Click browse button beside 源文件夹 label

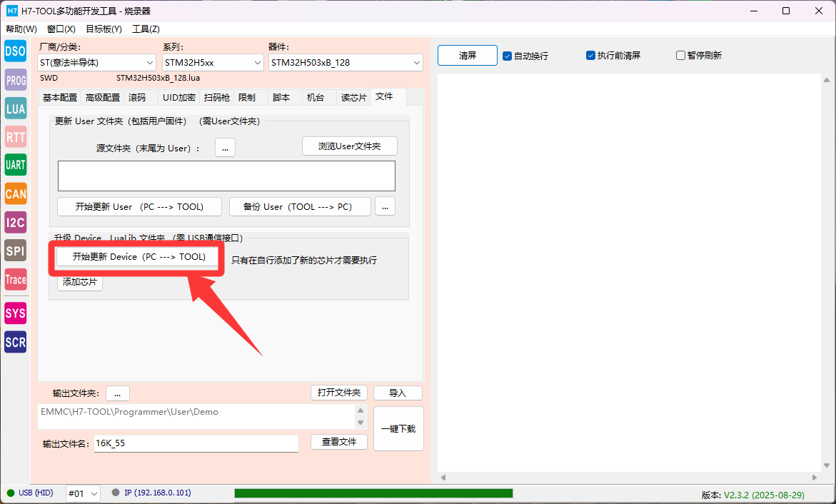[x=225, y=148]
